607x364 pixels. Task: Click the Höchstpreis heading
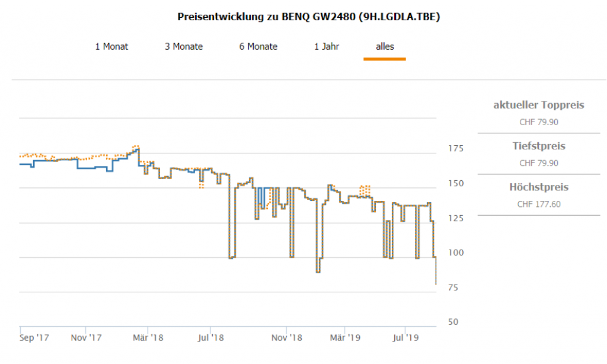pos(538,187)
